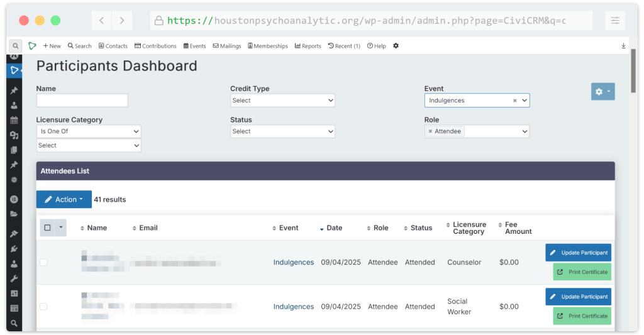
Task: Open the Tools wrench sidebar icon
Action: pyautogui.click(x=14, y=279)
